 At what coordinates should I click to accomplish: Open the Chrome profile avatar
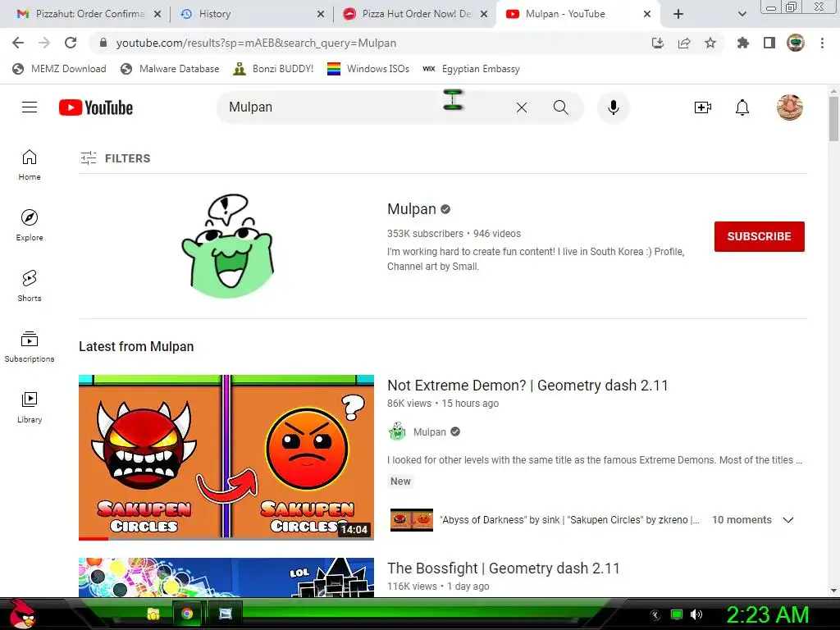pos(796,43)
